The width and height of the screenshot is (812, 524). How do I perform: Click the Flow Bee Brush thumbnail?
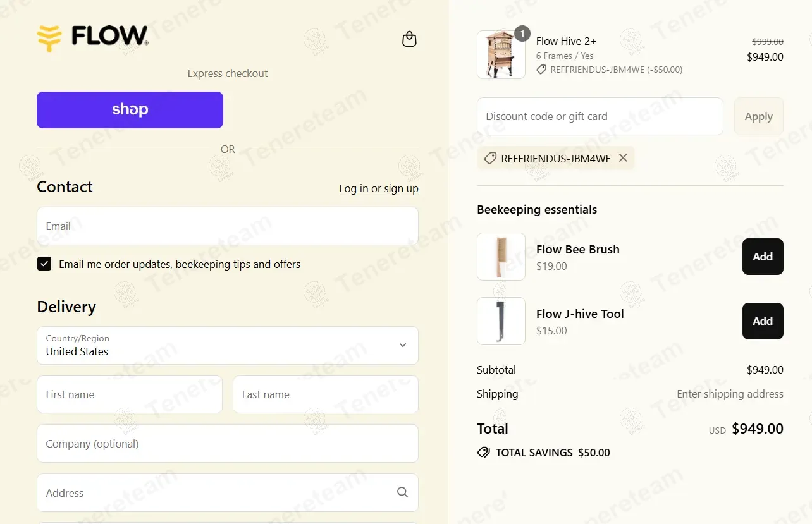tap(501, 257)
